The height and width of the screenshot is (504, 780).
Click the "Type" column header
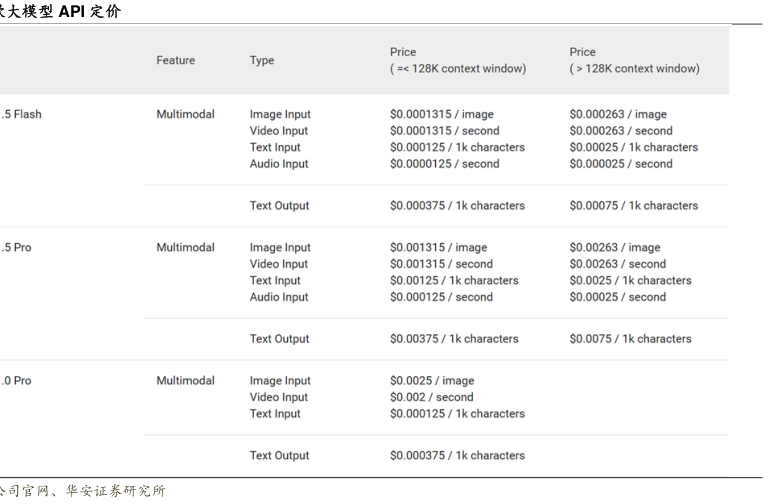262,61
